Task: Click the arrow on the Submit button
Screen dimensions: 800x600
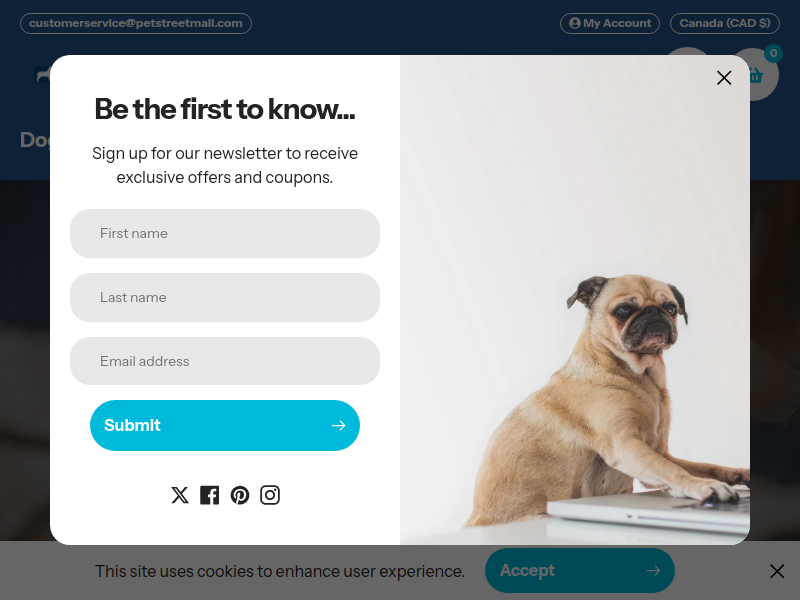Action: (338, 426)
